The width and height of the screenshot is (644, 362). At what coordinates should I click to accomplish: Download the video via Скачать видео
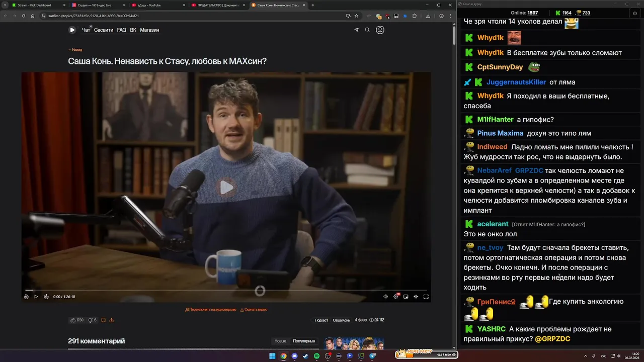point(254,310)
